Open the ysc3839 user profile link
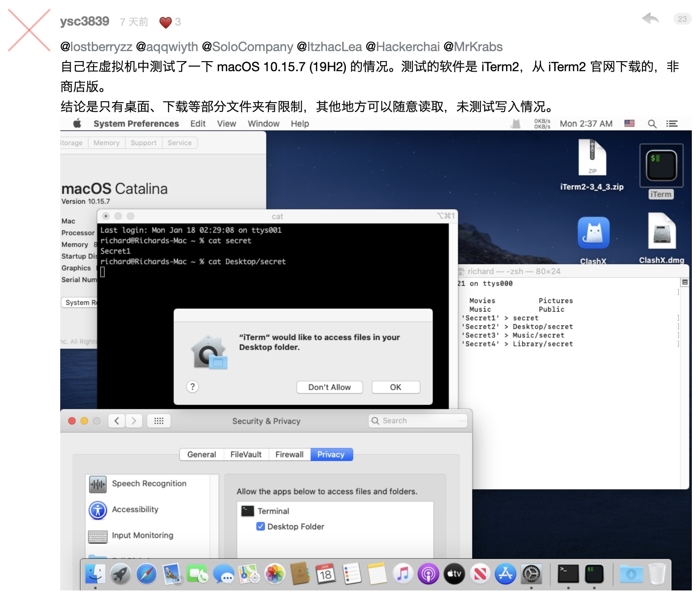This screenshot has height=595, width=700. [84, 21]
